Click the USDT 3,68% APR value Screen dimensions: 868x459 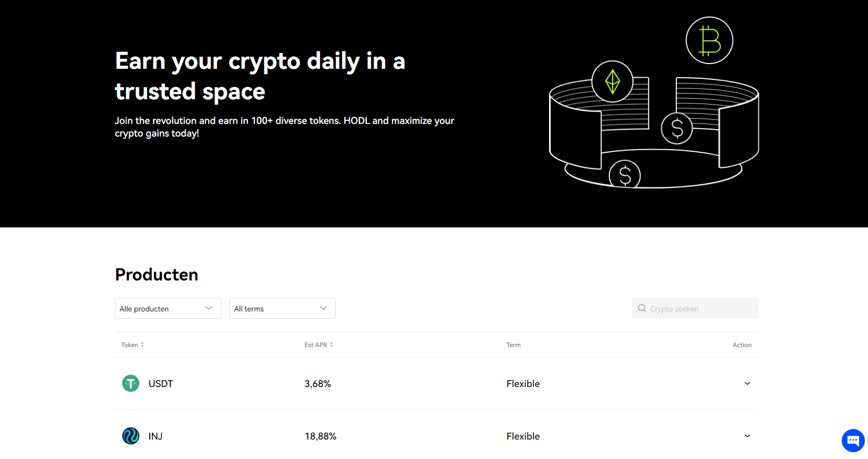click(318, 384)
